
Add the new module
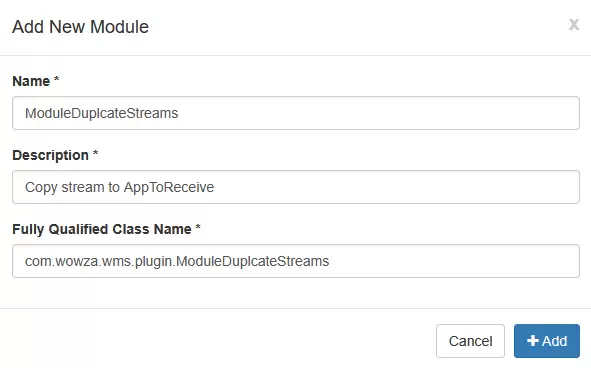click(x=547, y=341)
